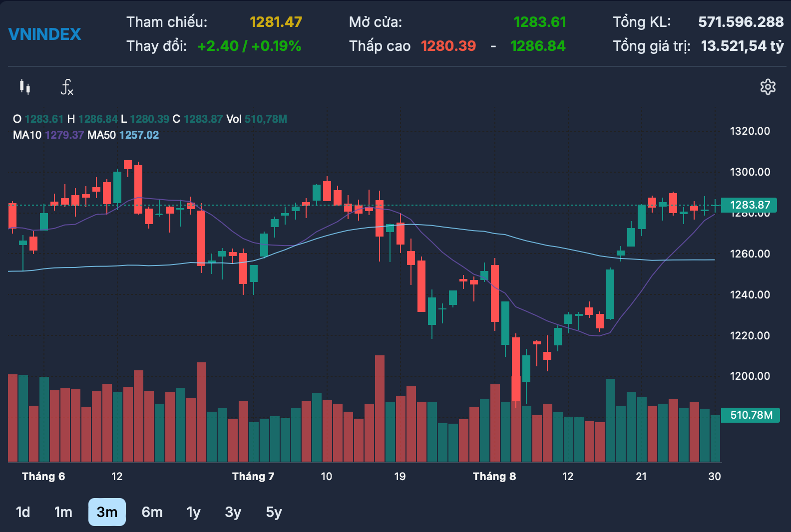The height and width of the screenshot is (532, 791).
Task: Choose the 3y time range
Action: [x=233, y=512]
